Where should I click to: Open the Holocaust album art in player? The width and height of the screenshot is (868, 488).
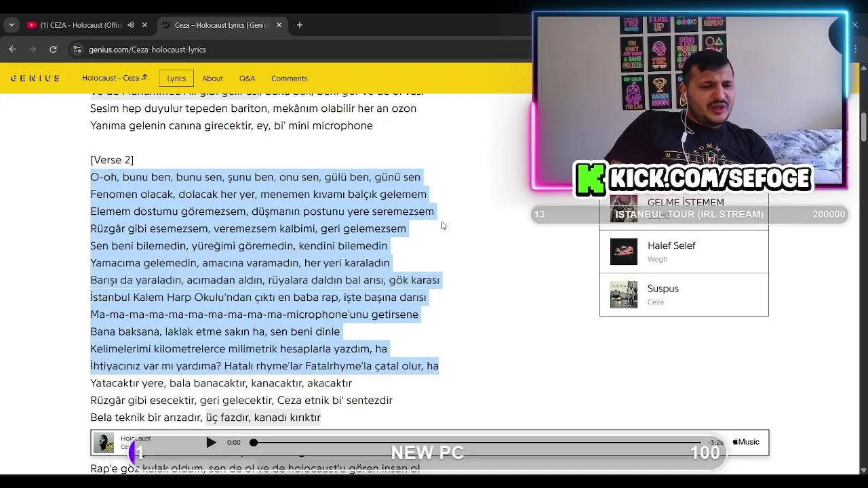[104, 443]
